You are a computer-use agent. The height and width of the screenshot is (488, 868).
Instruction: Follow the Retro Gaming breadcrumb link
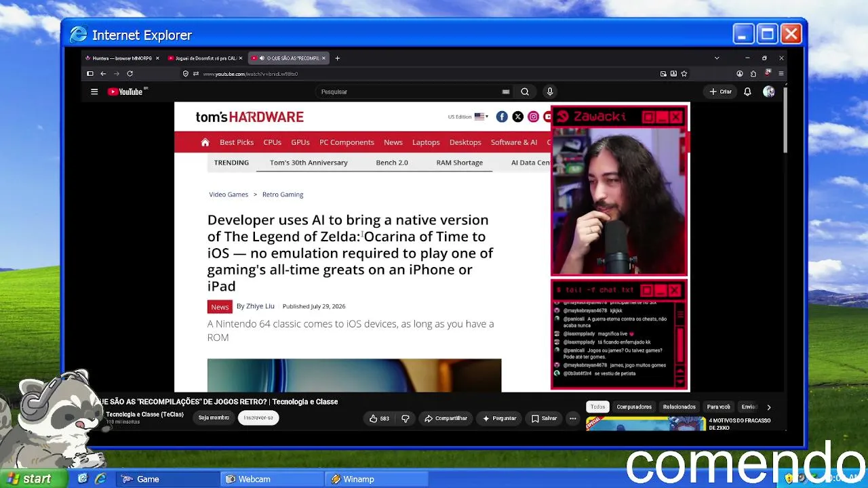[283, 195]
